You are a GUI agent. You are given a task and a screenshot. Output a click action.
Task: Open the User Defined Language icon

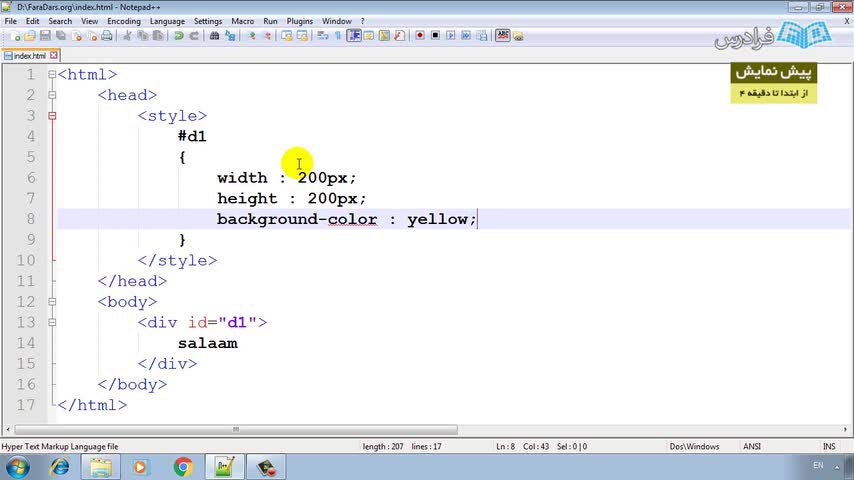369,36
